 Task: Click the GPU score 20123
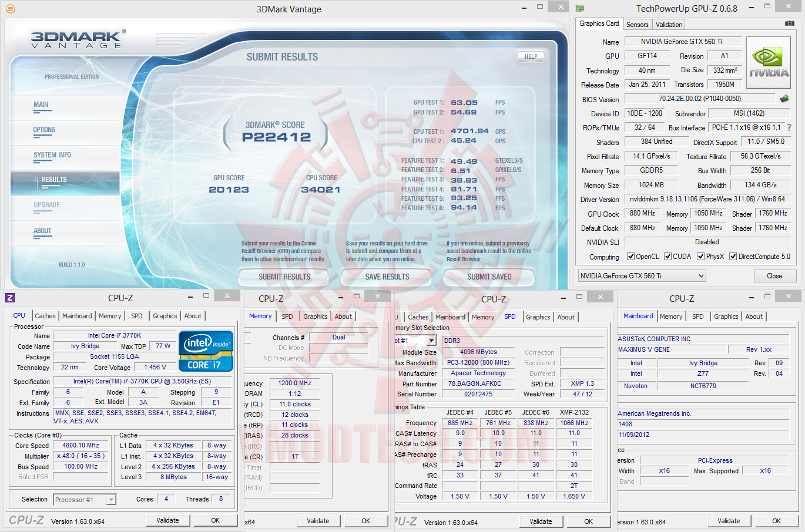tap(229, 189)
